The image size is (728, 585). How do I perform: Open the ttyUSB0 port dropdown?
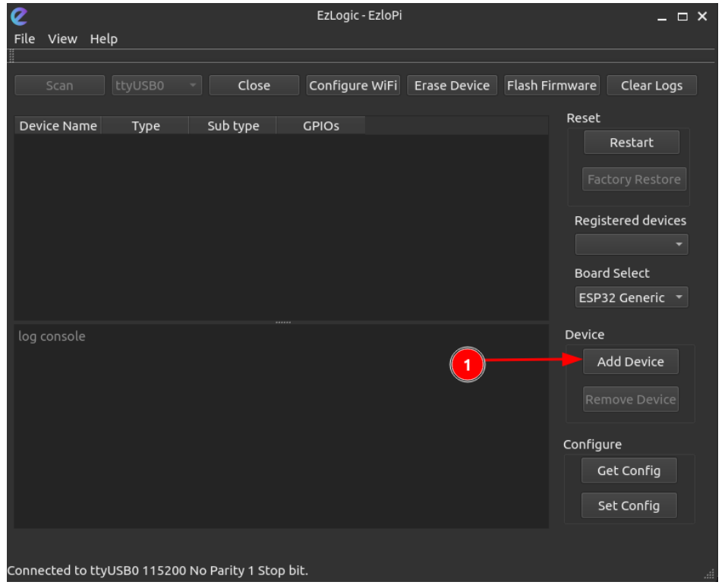156,86
